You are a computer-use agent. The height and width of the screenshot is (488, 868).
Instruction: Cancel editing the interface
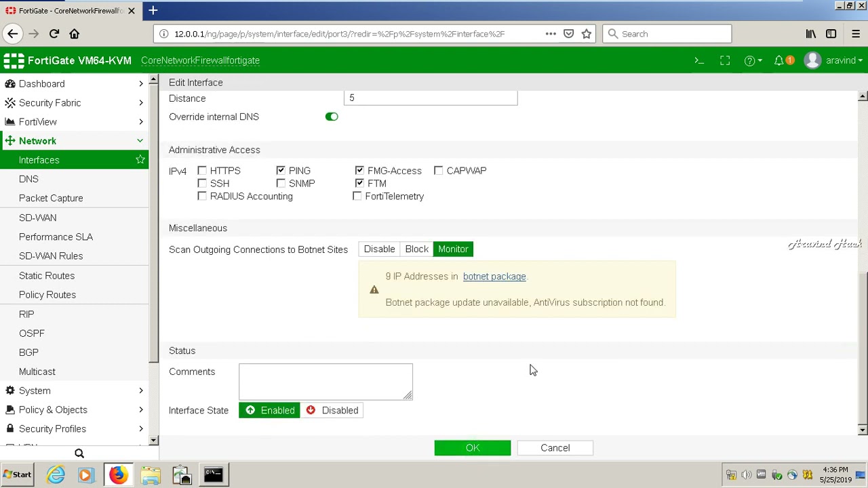click(555, 448)
